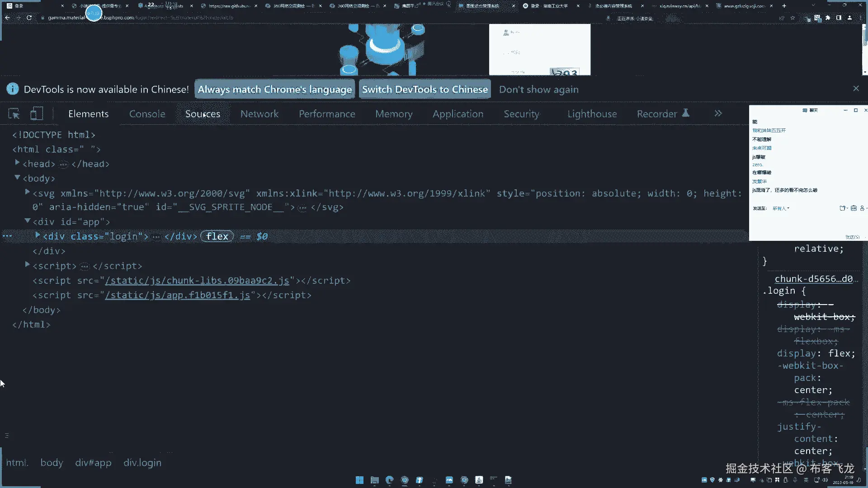Toggle the flex badge on div.login

217,236
